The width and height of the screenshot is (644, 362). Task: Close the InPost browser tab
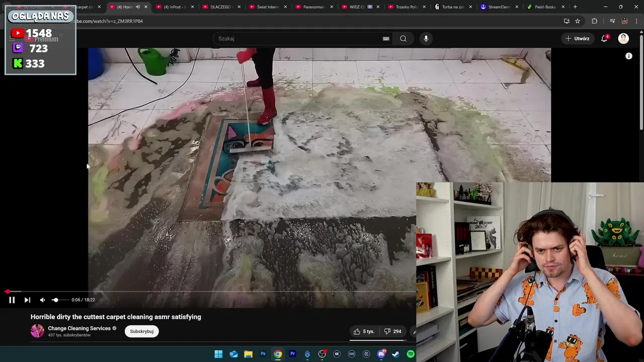(192, 7)
